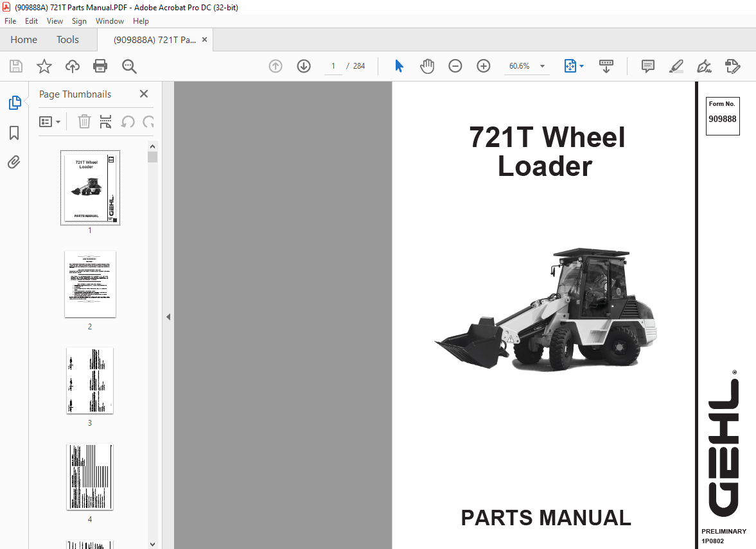The image size is (756, 549).
Task: Click thumbnail scrollbar down arrow
Action: coord(152,544)
